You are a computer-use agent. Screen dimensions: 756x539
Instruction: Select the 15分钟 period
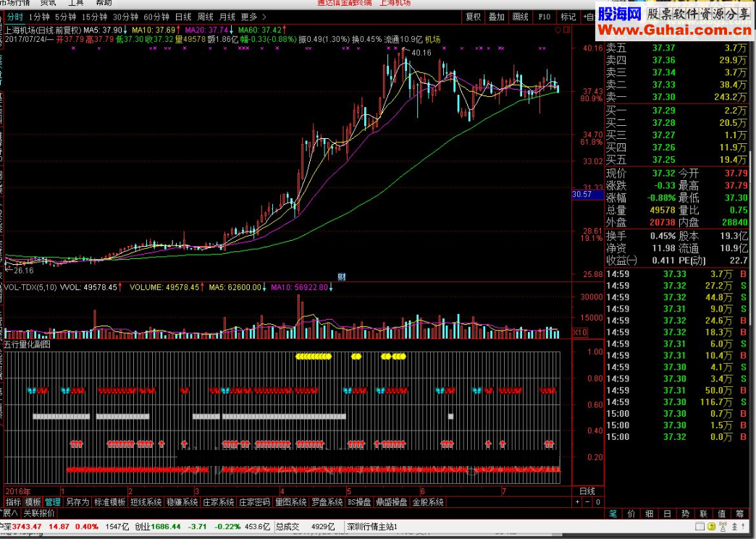[94, 17]
